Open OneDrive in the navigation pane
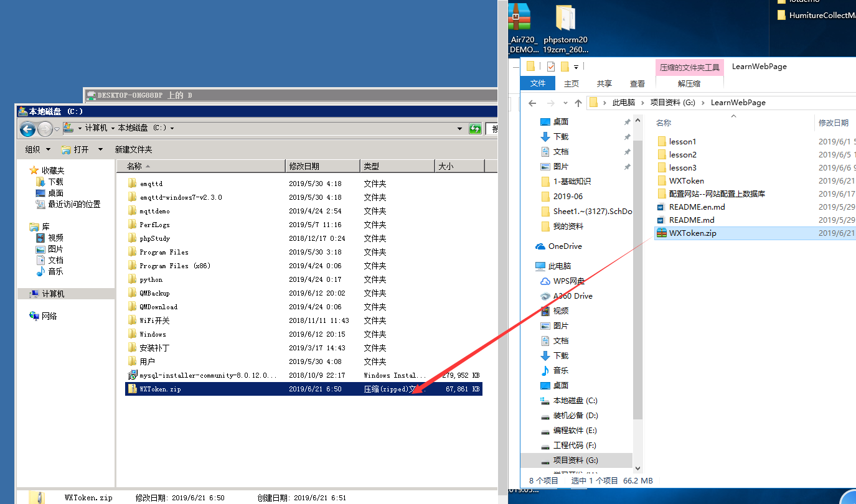This screenshot has height=504, width=856. tap(565, 246)
